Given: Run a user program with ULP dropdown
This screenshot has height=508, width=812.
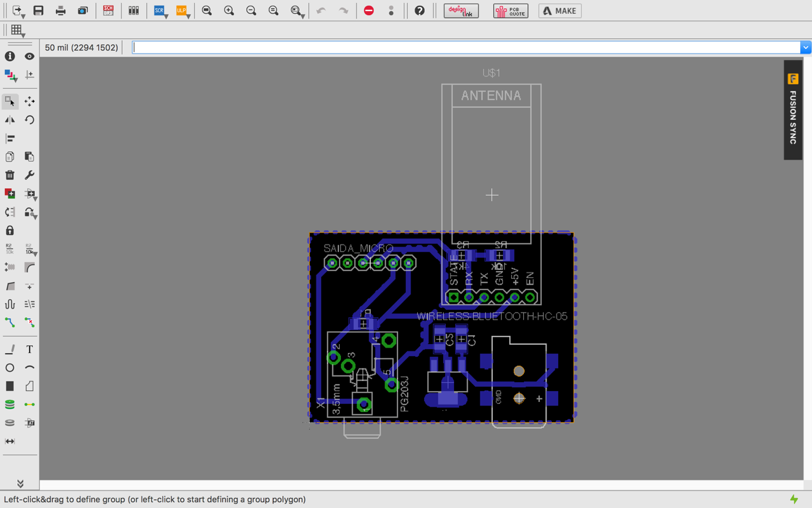Looking at the screenshot, I should coord(182,11).
